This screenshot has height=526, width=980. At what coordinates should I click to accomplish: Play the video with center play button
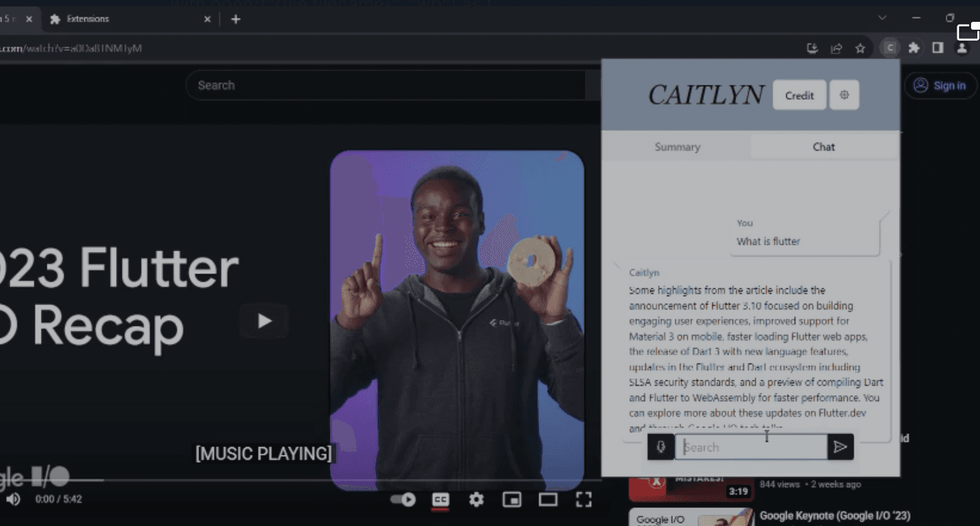coord(265,321)
